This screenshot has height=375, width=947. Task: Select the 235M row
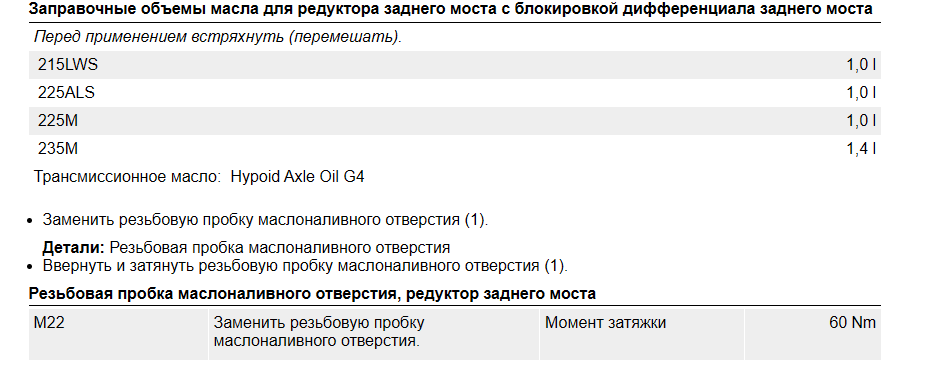point(455,149)
